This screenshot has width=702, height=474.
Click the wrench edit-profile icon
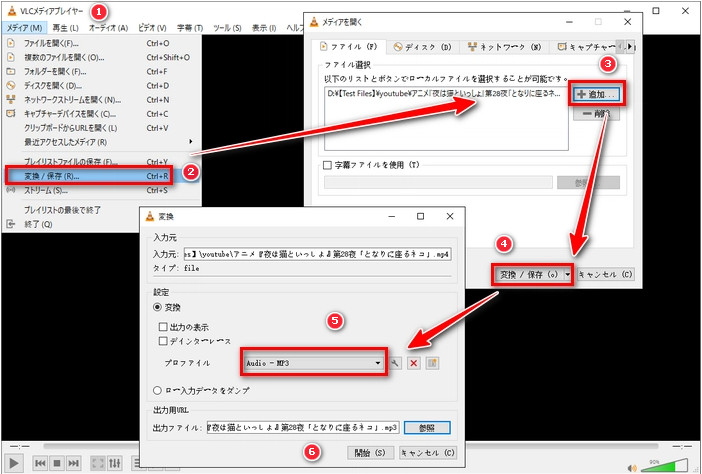[395, 363]
